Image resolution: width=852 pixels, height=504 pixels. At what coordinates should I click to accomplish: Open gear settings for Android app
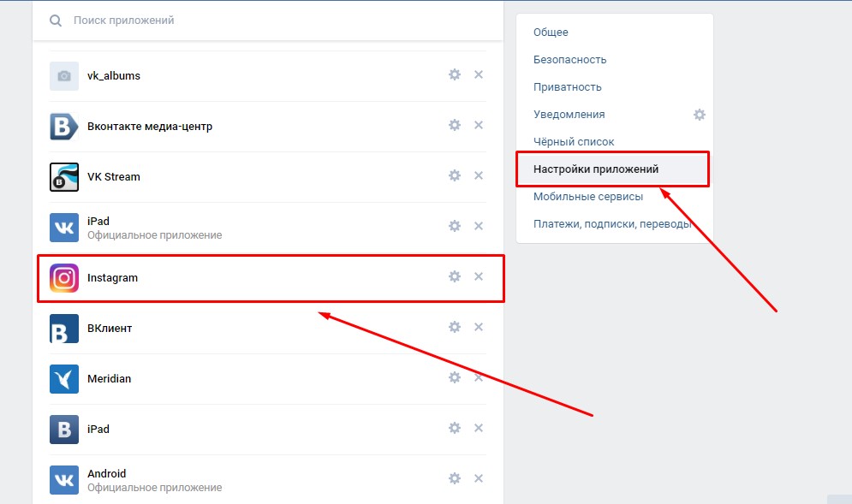(x=454, y=478)
